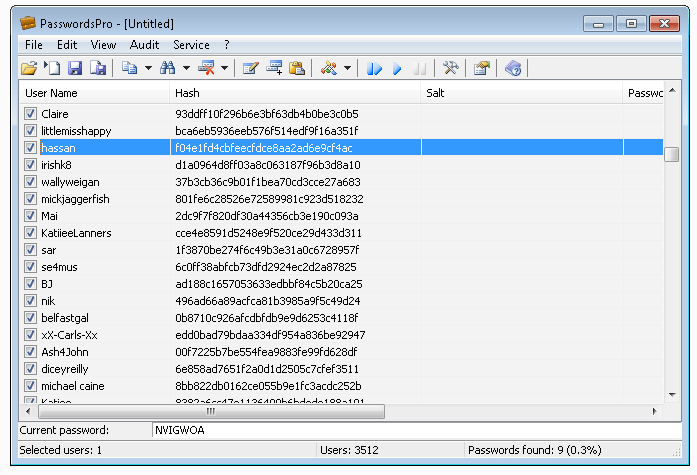Open the ? help menu
The image size is (697, 475).
point(227,45)
